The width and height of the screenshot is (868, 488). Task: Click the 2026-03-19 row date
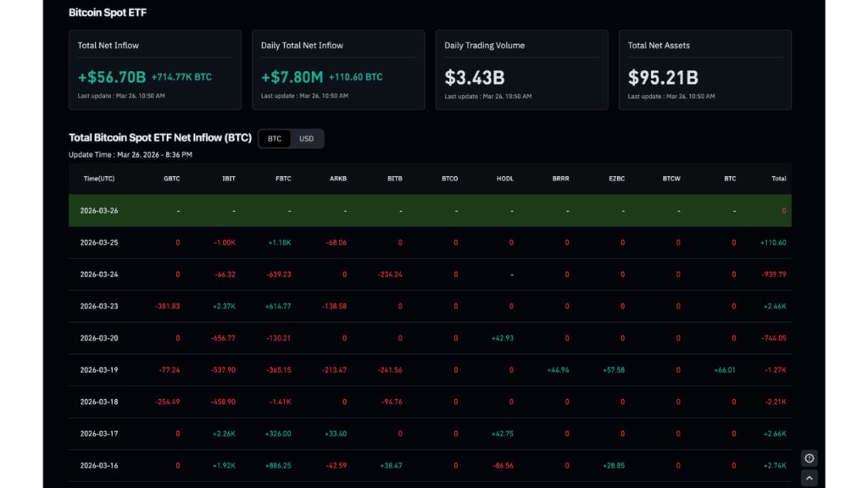pyautogui.click(x=99, y=369)
